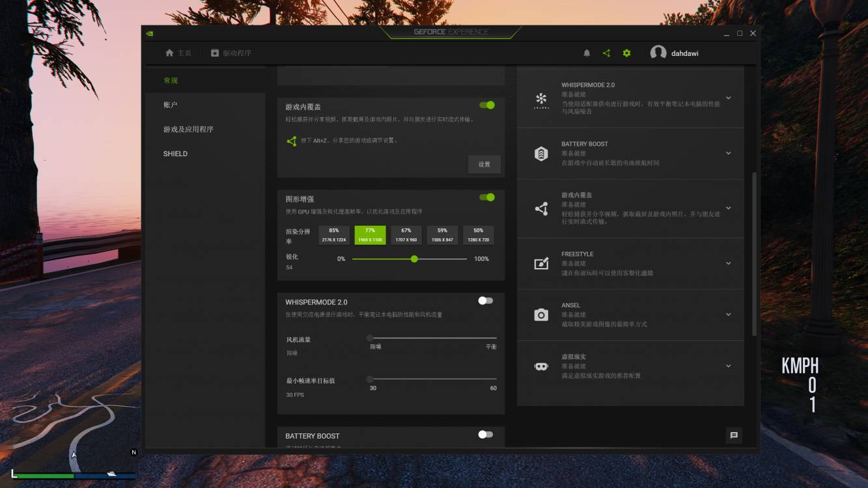Click the NVIDIA logo in title bar
The width and height of the screenshot is (868, 488).
pyautogui.click(x=150, y=33)
